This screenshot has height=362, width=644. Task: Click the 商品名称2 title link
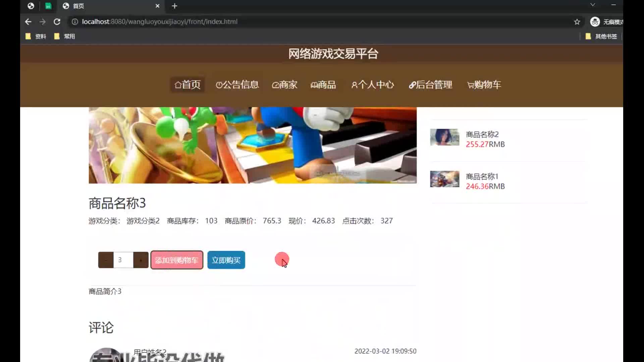[482, 134]
